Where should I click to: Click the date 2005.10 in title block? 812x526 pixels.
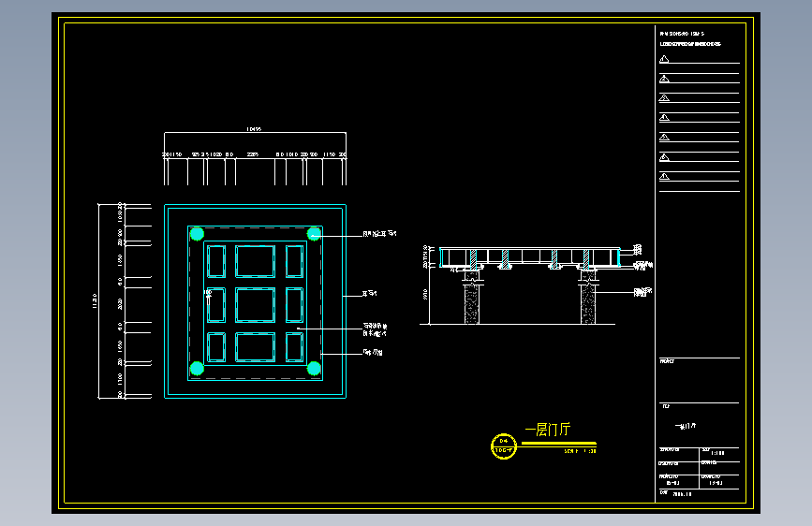(682, 494)
